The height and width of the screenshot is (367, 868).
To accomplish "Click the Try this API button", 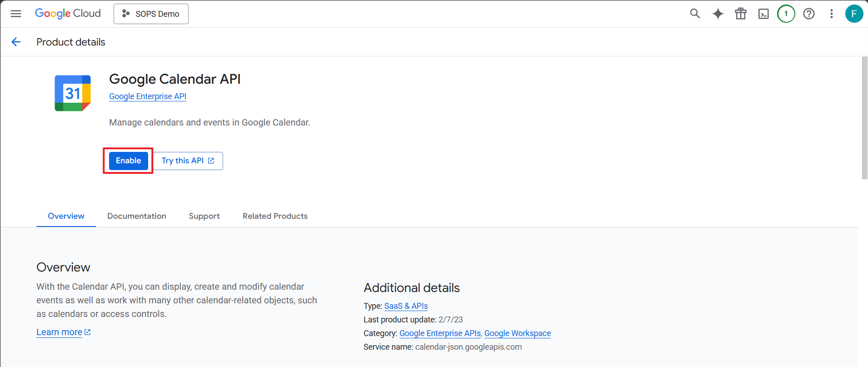I will pyautogui.click(x=188, y=161).
